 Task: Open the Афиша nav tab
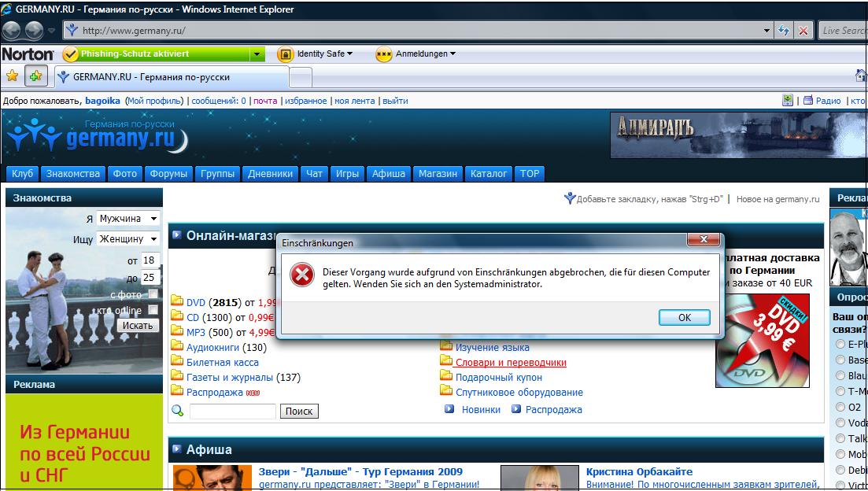coord(388,173)
